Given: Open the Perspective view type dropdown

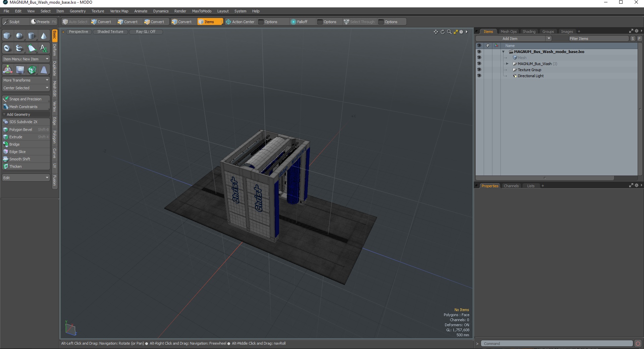Looking at the screenshot, I should click(x=78, y=32).
